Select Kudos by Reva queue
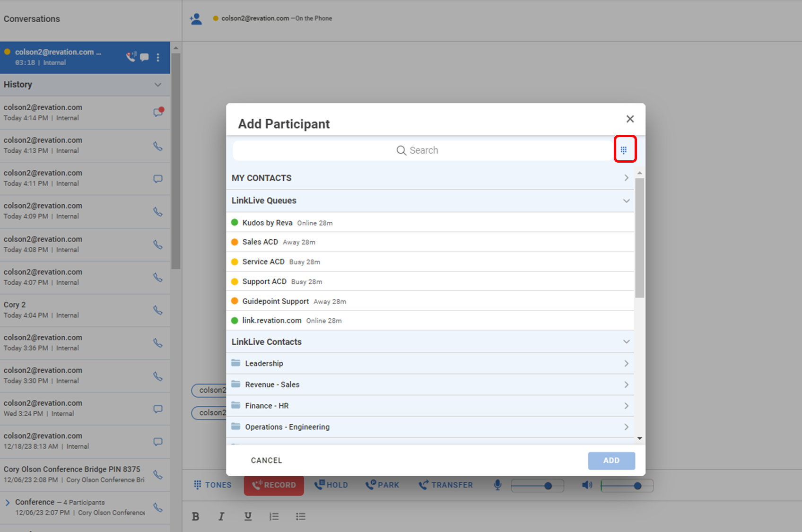 coord(267,223)
